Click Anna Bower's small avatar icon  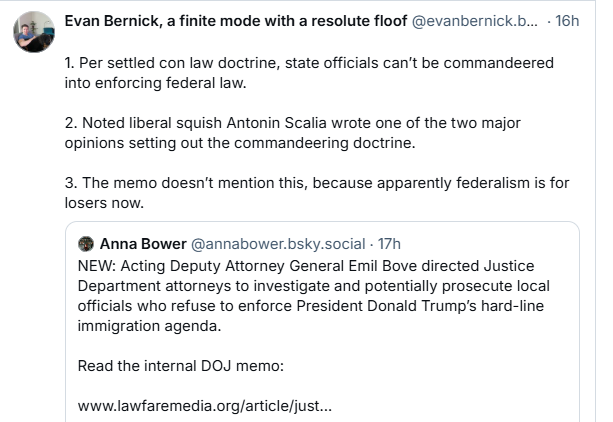click(x=86, y=244)
